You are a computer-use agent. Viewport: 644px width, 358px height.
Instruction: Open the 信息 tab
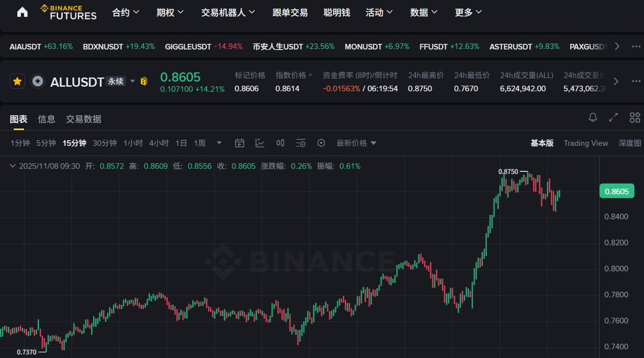(47, 119)
